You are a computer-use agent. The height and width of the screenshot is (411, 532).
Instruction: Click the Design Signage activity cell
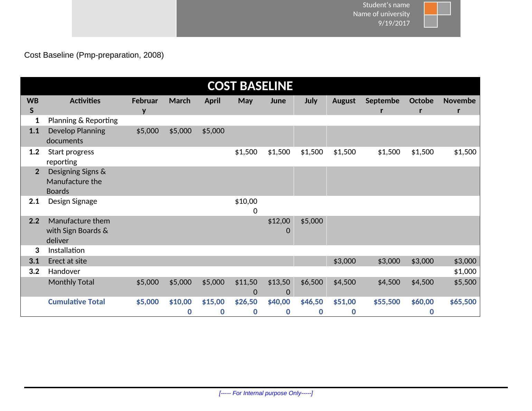[73, 201]
